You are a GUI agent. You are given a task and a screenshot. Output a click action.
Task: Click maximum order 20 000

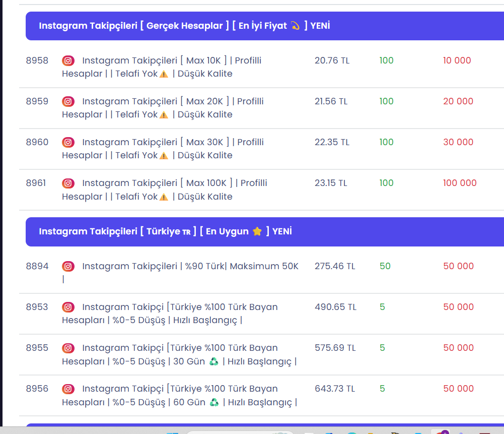coord(458,101)
